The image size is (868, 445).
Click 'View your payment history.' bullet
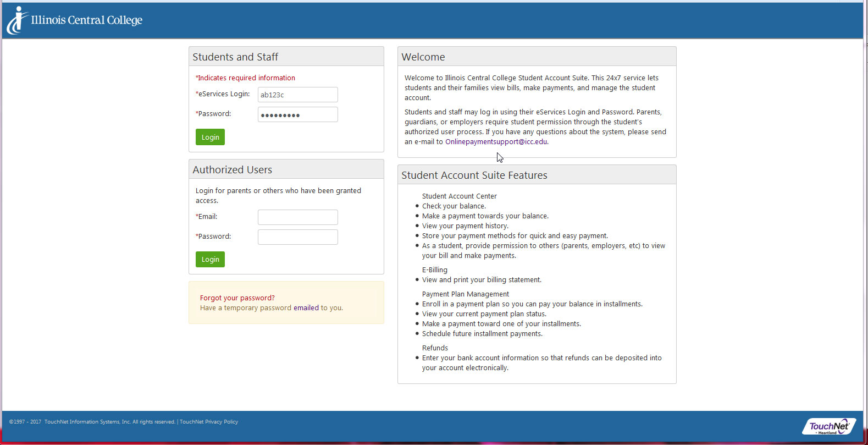(x=465, y=226)
